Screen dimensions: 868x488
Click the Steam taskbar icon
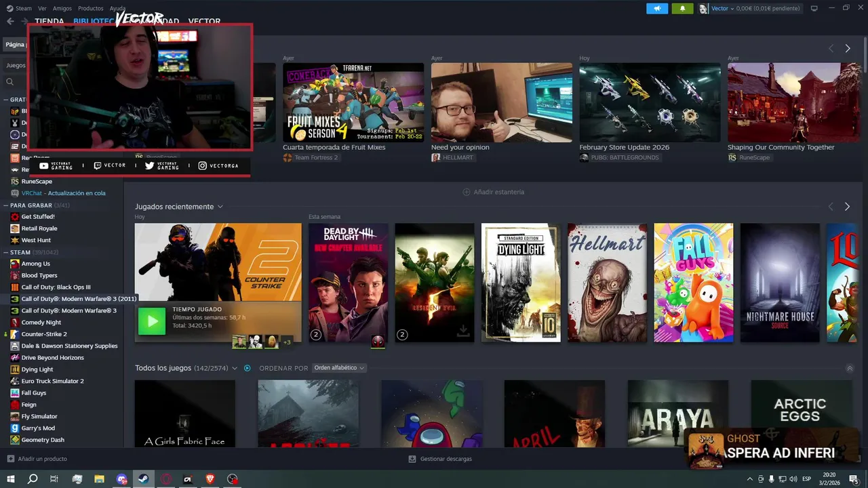[144, 479]
